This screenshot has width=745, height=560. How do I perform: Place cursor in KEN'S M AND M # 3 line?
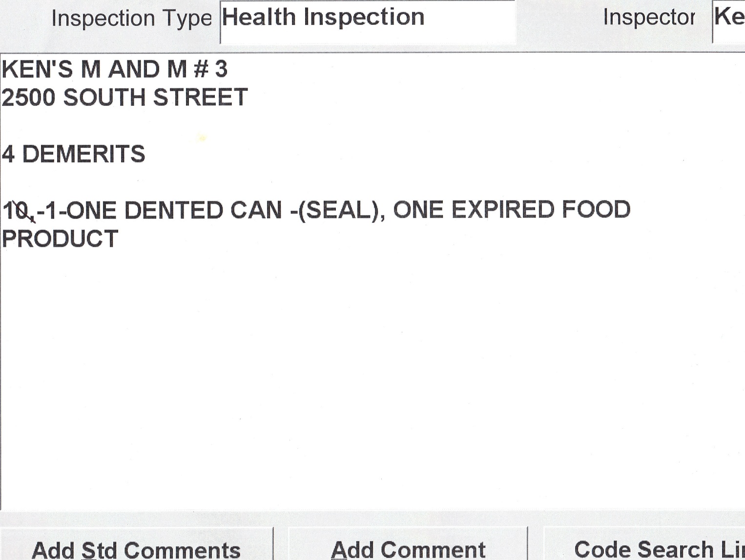click(x=115, y=69)
